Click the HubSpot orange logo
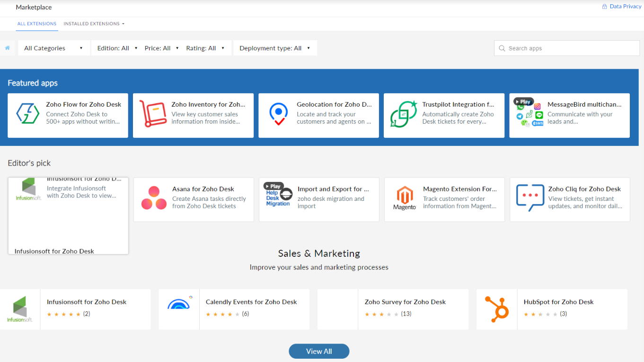The width and height of the screenshot is (644, 362). (497, 308)
